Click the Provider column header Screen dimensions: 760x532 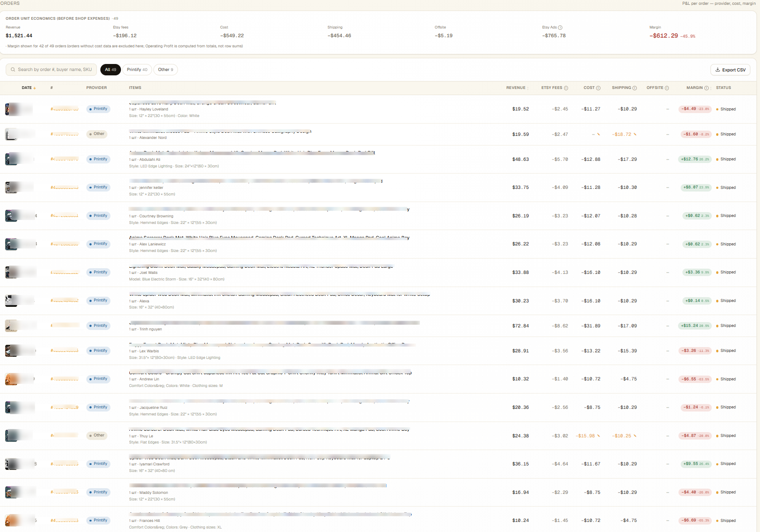click(x=96, y=88)
